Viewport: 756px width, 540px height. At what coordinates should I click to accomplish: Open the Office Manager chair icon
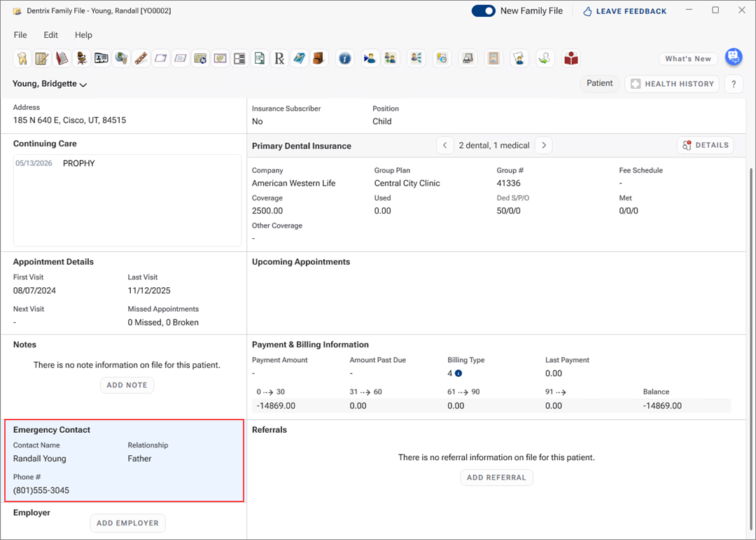pyautogui.click(x=82, y=59)
